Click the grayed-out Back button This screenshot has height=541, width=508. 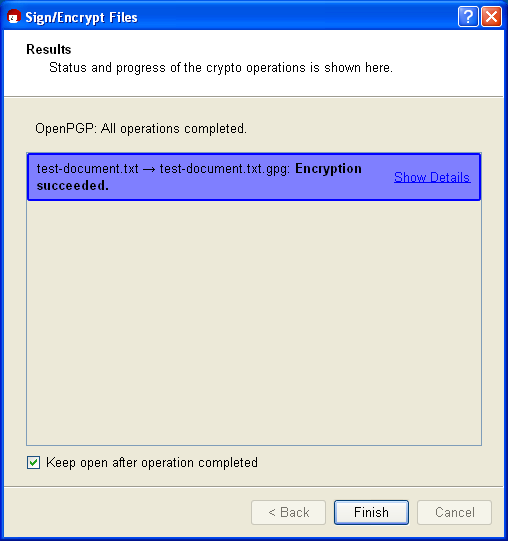coord(289,512)
